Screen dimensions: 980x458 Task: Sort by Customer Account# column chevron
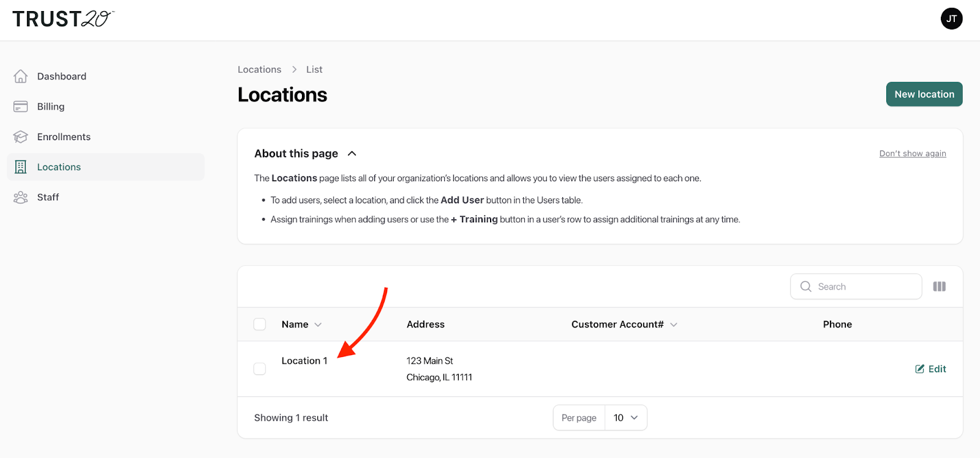click(674, 325)
